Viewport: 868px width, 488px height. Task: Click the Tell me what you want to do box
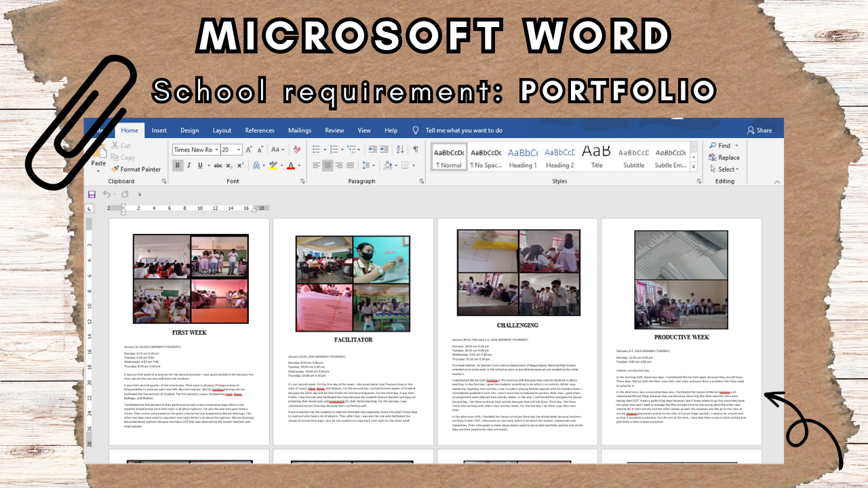(464, 130)
